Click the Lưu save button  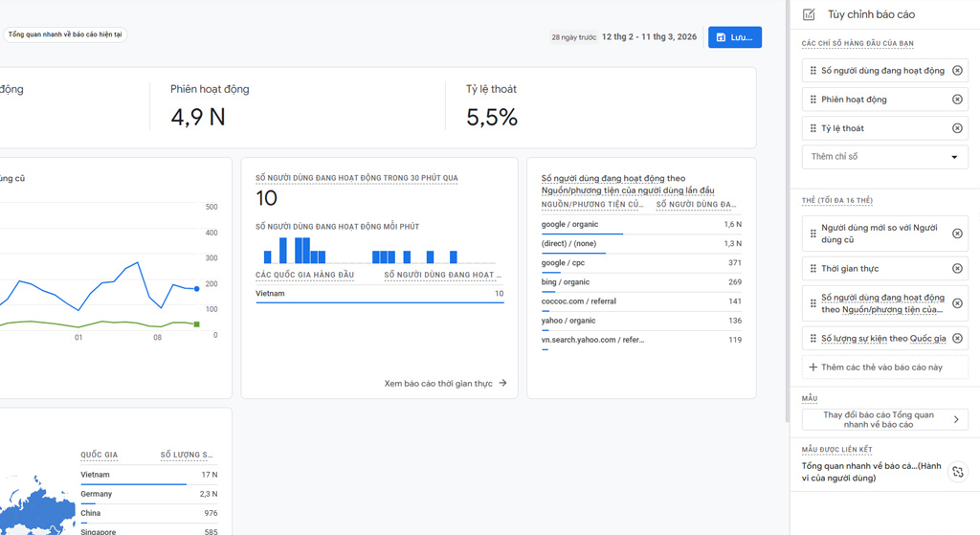point(734,37)
